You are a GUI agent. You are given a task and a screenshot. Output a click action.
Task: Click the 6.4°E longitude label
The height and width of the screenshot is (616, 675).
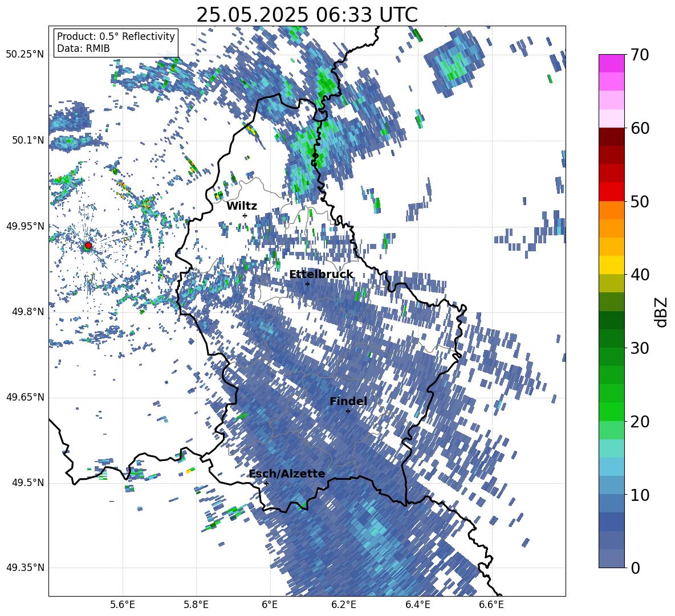point(417,605)
